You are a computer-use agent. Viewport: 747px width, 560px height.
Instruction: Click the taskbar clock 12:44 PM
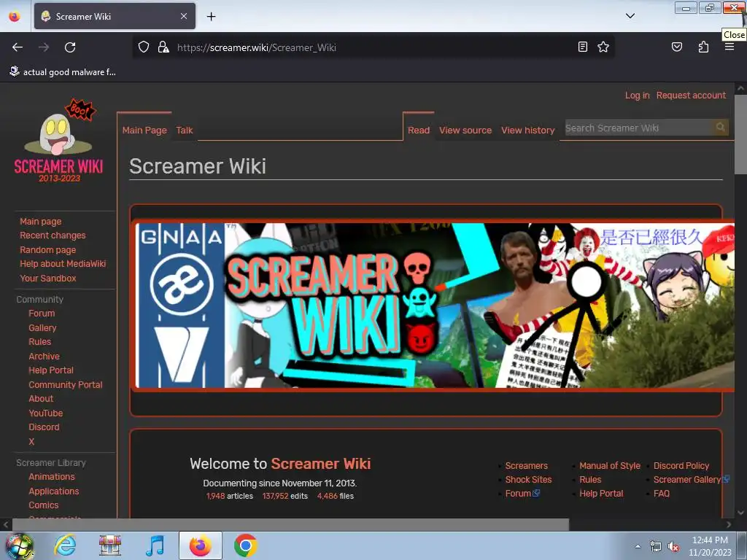[x=710, y=540]
